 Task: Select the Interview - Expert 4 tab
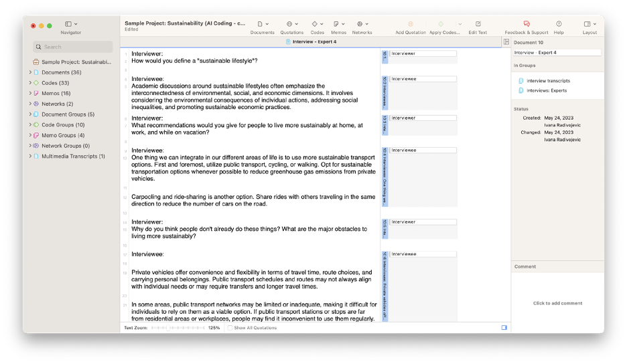tap(311, 41)
